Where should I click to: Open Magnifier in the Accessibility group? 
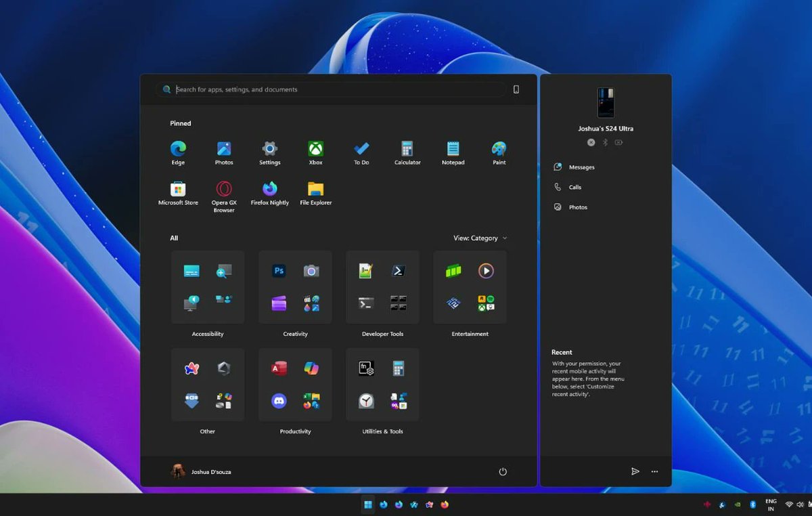(x=224, y=271)
